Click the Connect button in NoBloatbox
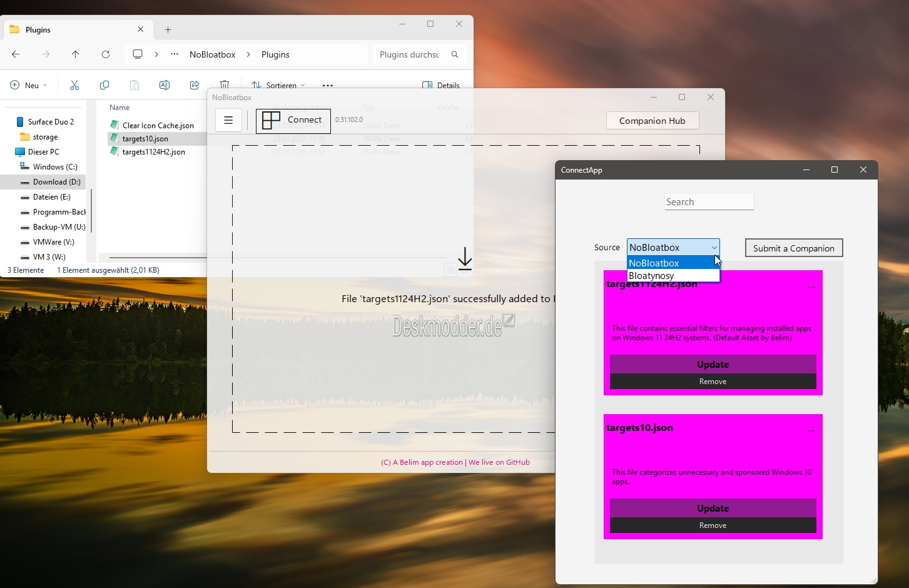Screen dimensions: 909x588 pos(293,120)
